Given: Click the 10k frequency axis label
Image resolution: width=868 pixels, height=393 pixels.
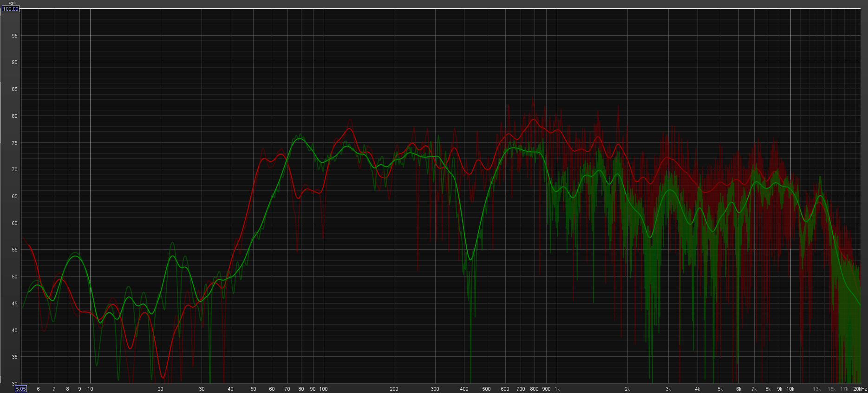Looking at the screenshot, I should (x=790, y=389).
